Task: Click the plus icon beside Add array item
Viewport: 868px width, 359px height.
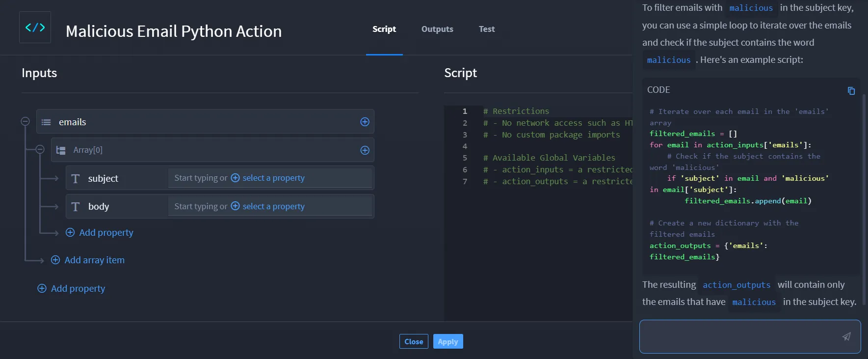Action: (55, 260)
